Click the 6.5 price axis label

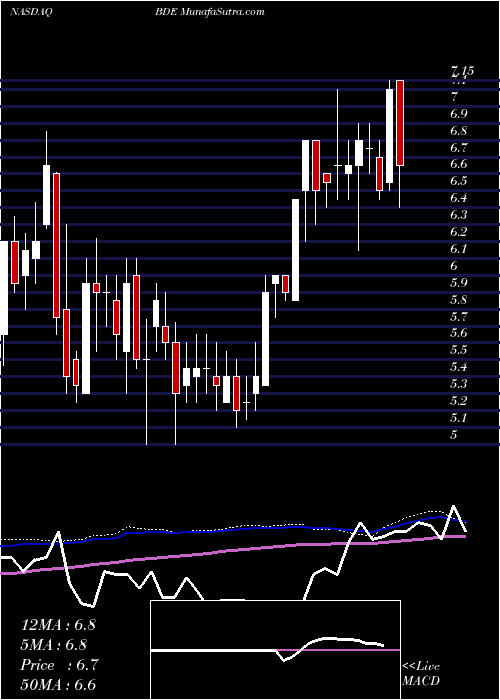click(x=459, y=181)
